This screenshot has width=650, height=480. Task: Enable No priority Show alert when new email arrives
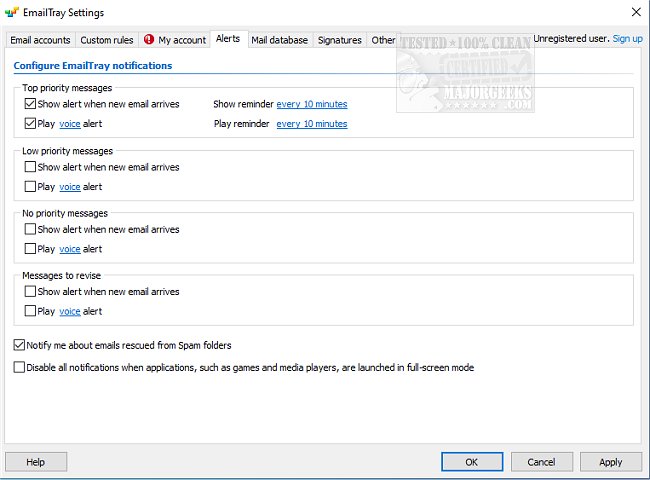point(30,229)
